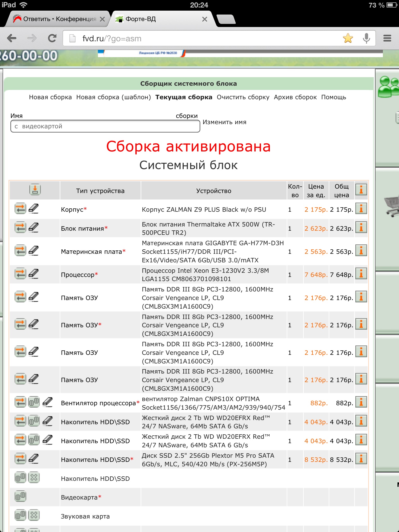Click eraser icon for Корпус row
399x532 pixels.
[x=34, y=208]
